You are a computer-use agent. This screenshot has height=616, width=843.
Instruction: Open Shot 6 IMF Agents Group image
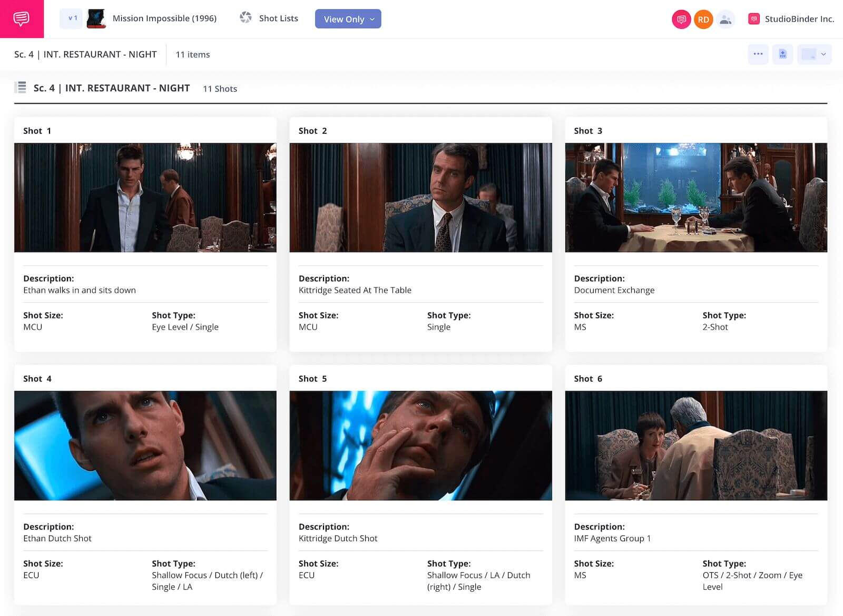(x=695, y=445)
